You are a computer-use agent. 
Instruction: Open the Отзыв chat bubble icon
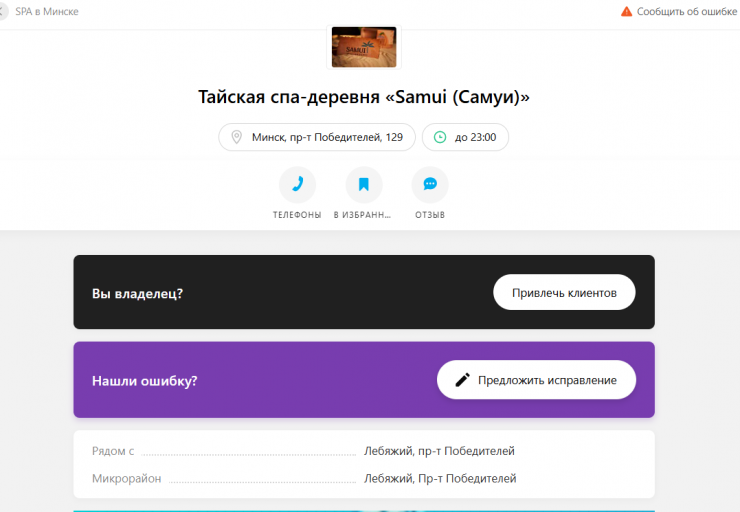coord(430,184)
